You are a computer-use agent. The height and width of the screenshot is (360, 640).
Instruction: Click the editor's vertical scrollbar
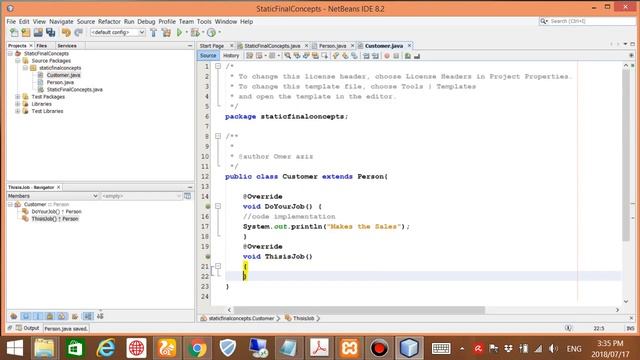click(x=626, y=155)
